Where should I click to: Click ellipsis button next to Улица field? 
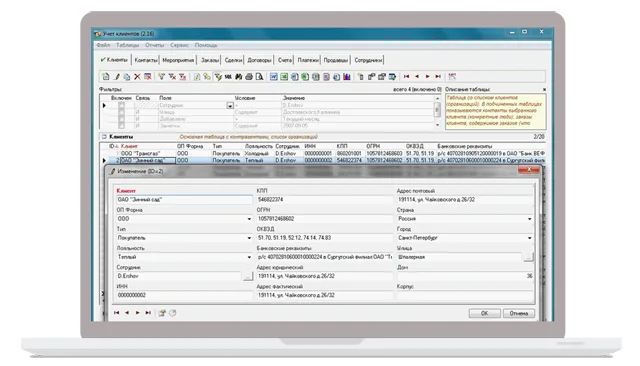pyautogui.click(x=528, y=257)
